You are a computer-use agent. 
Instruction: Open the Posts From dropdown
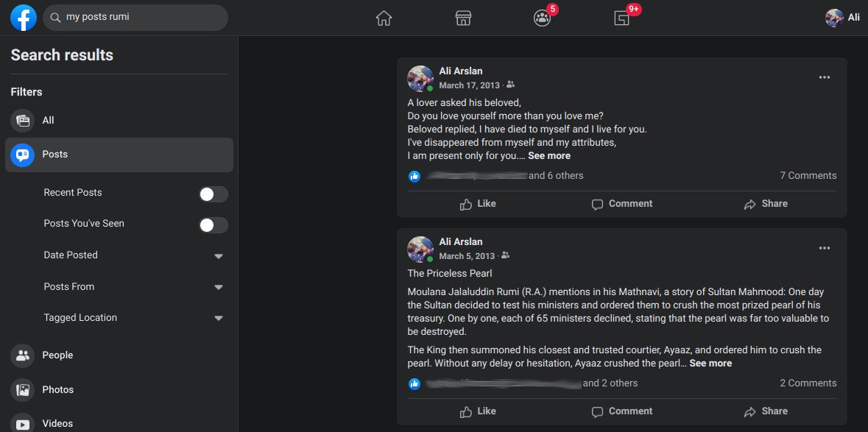(218, 287)
